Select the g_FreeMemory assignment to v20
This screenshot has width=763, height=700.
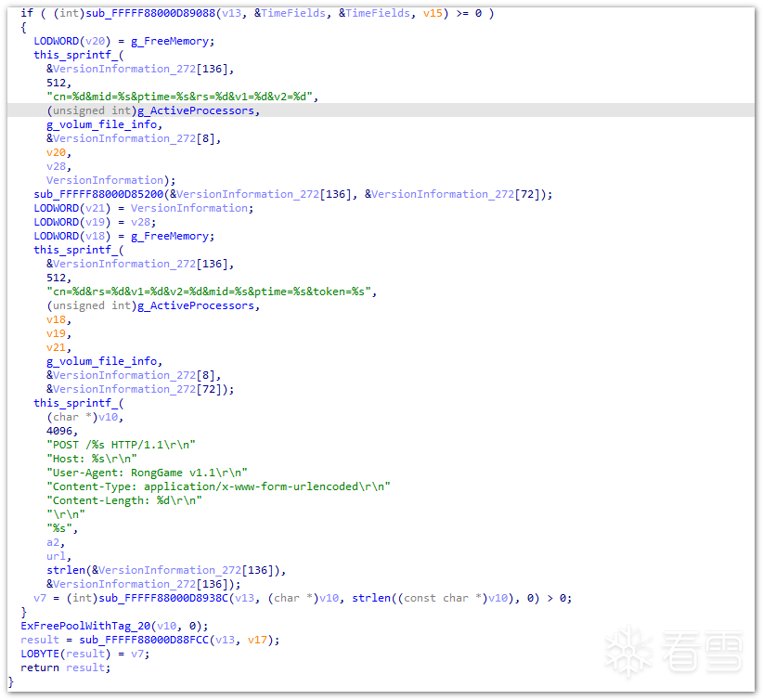124,41
